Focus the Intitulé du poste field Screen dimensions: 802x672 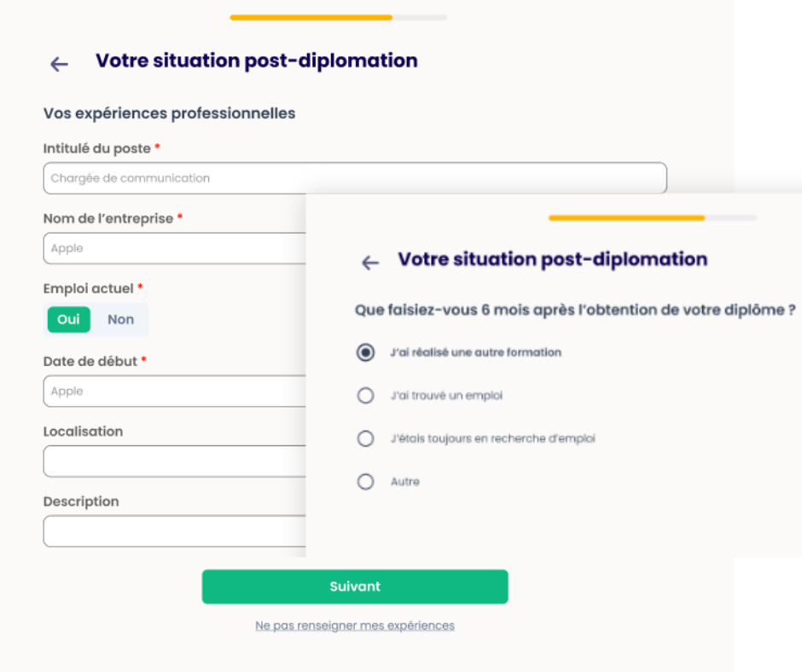(x=354, y=178)
